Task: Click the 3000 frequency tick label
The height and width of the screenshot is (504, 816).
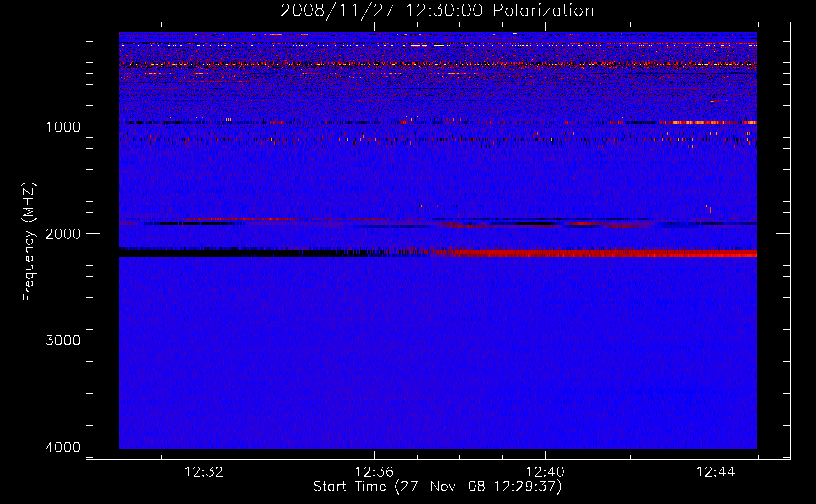Action: point(63,340)
